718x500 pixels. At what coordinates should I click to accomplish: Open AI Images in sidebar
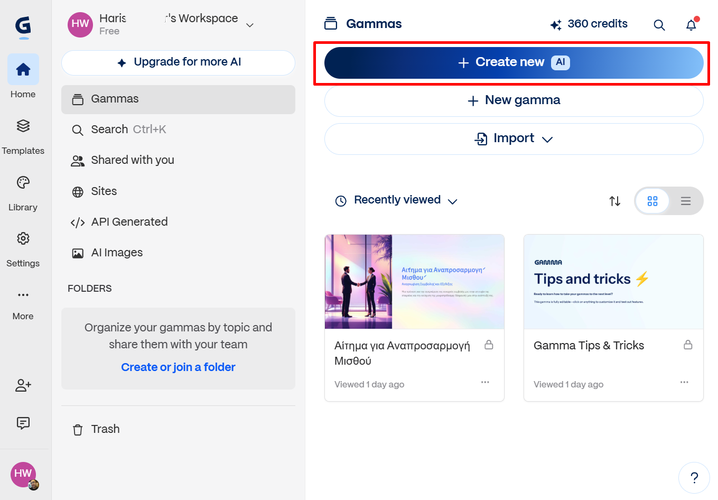click(x=116, y=253)
